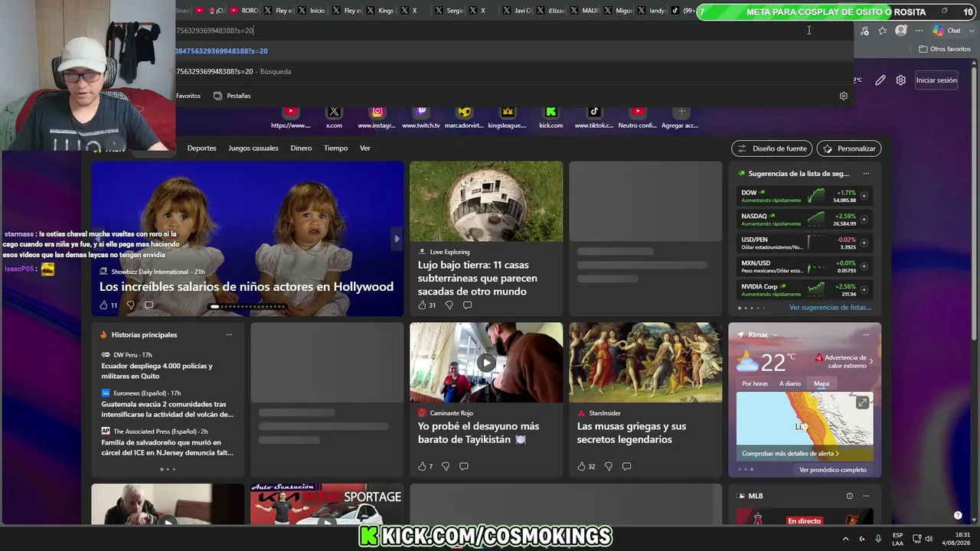Add NVIDIA Corp to the watchlist

[x=864, y=290]
